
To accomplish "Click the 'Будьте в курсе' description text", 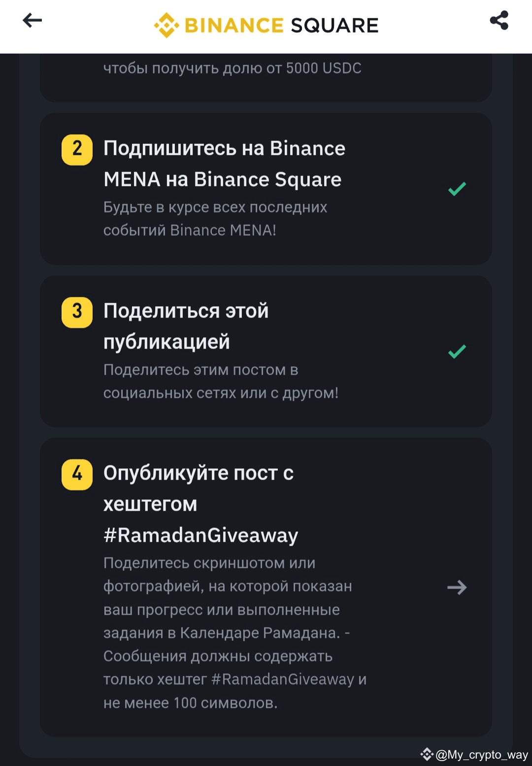I will click(215, 218).
